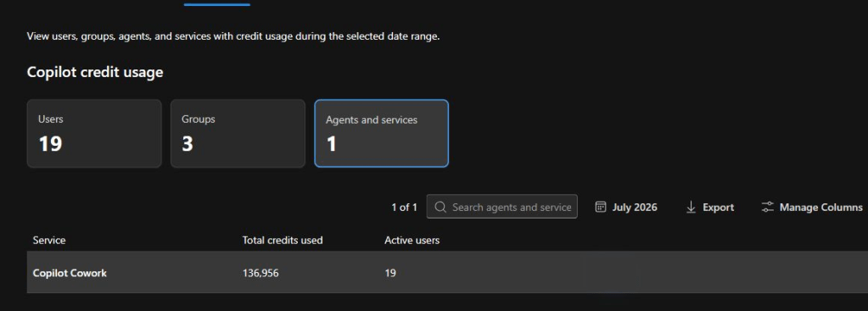Click the Export button
Screen dimensions: 868x311
coord(709,207)
